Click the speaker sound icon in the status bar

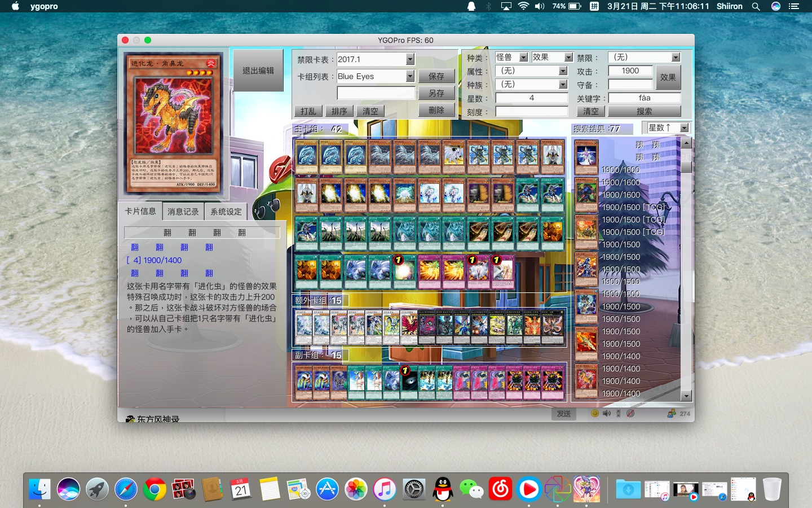point(606,413)
